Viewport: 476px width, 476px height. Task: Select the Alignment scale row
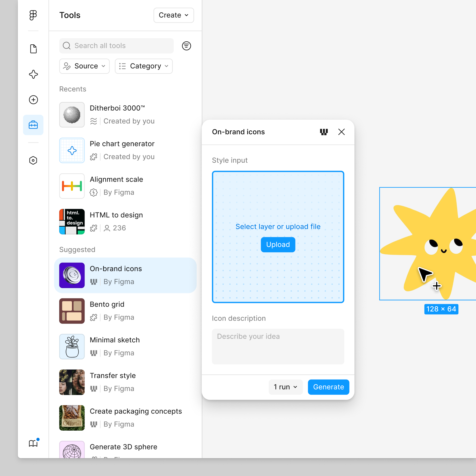(x=125, y=186)
